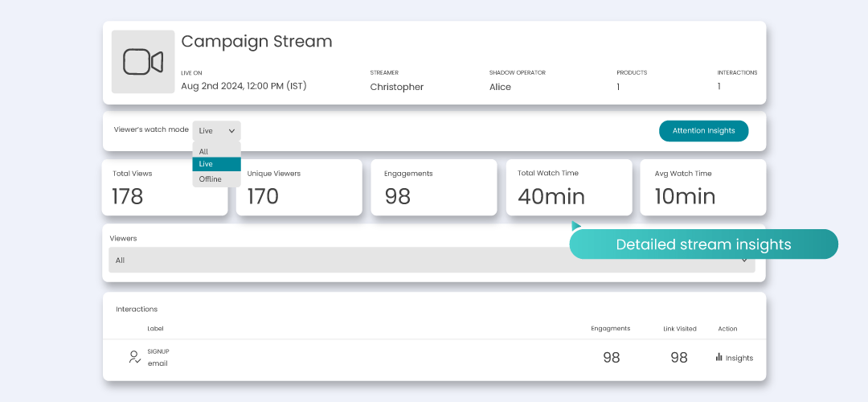This screenshot has width=868, height=402.
Task: Click the Engagements stat card
Action: click(x=433, y=187)
